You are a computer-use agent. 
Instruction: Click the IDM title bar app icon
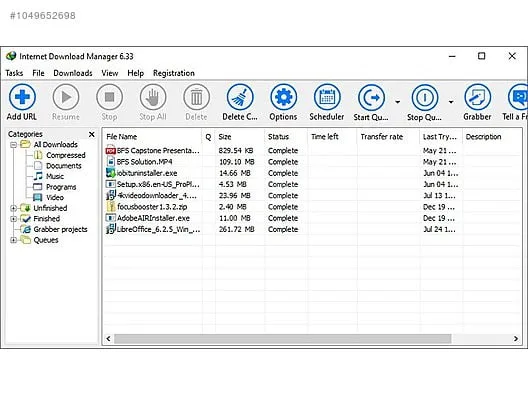click(11, 56)
